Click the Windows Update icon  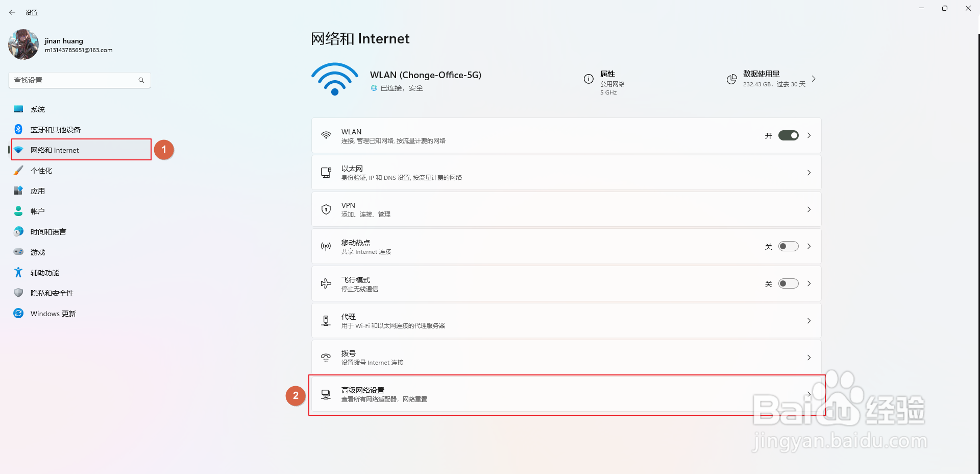pos(18,313)
